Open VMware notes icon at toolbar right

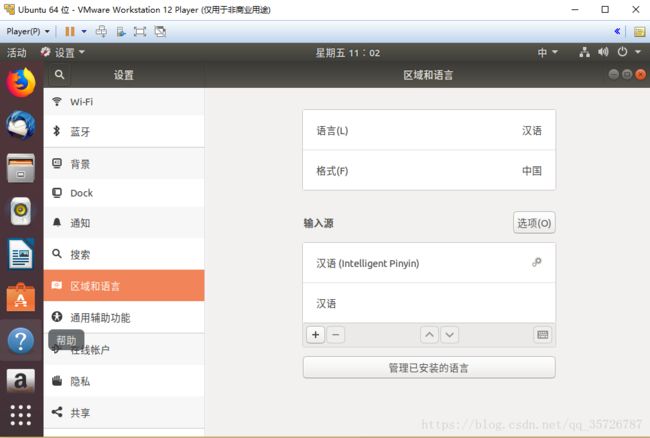pyautogui.click(x=639, y=31)
